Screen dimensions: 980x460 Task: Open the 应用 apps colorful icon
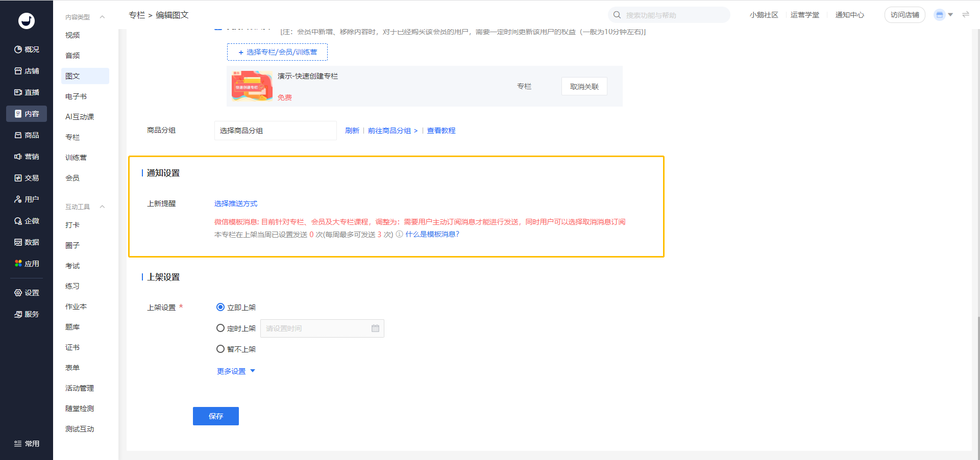[18, 264]
